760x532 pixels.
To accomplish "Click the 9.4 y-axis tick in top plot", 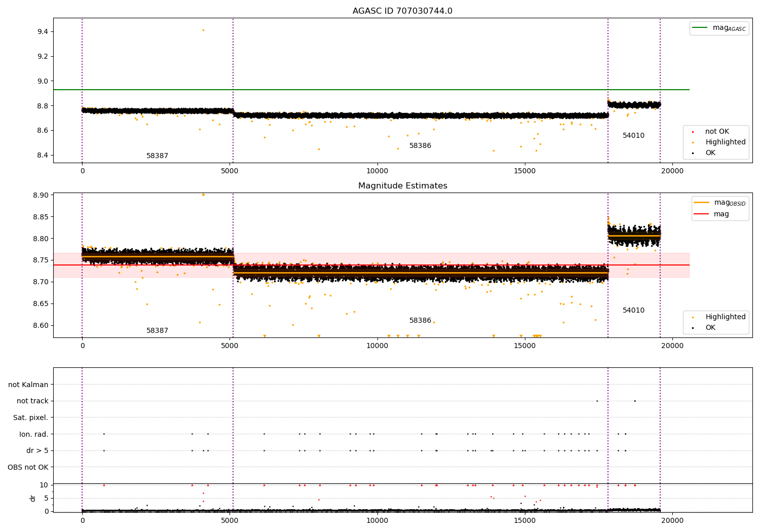I will pos(43,32).
